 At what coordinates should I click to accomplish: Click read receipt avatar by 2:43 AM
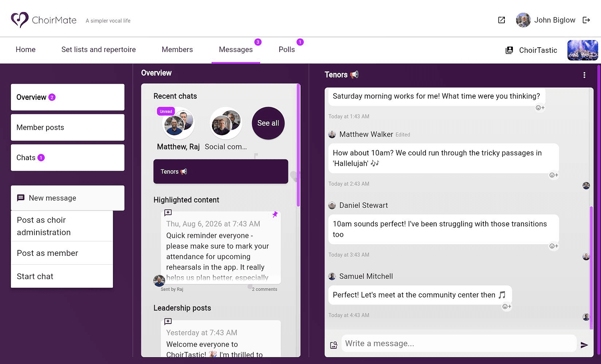coord(586,185)
